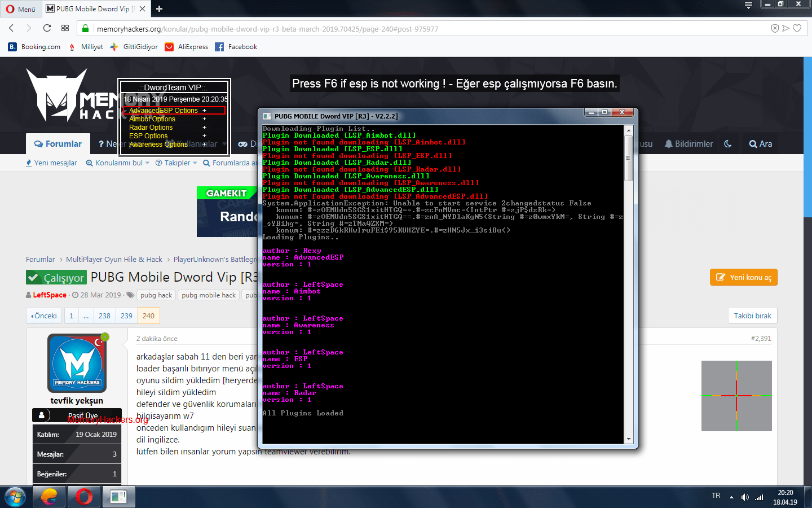812x508 pixels.
Task: Open Internet Explorer from taskbar
Action: 48,497
